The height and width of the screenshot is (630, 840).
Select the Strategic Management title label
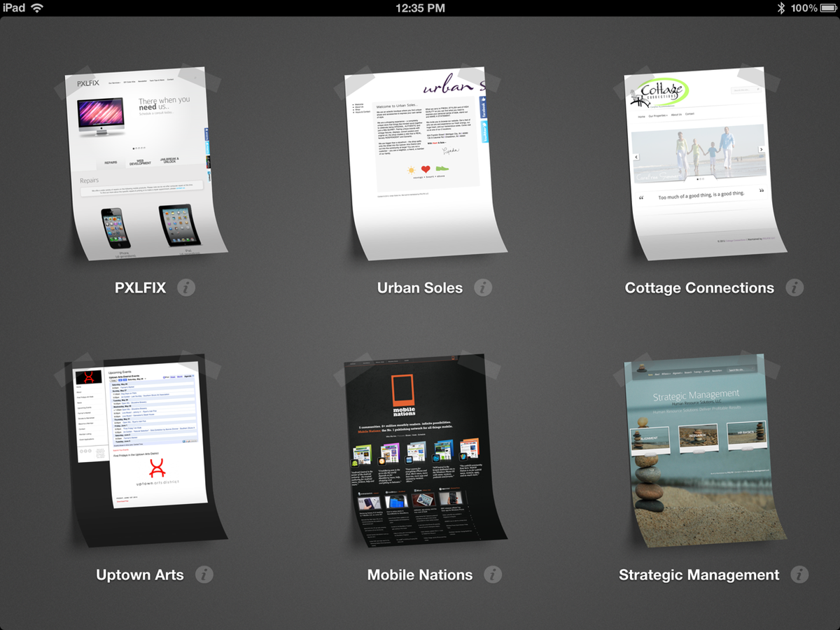coord(699,575)
